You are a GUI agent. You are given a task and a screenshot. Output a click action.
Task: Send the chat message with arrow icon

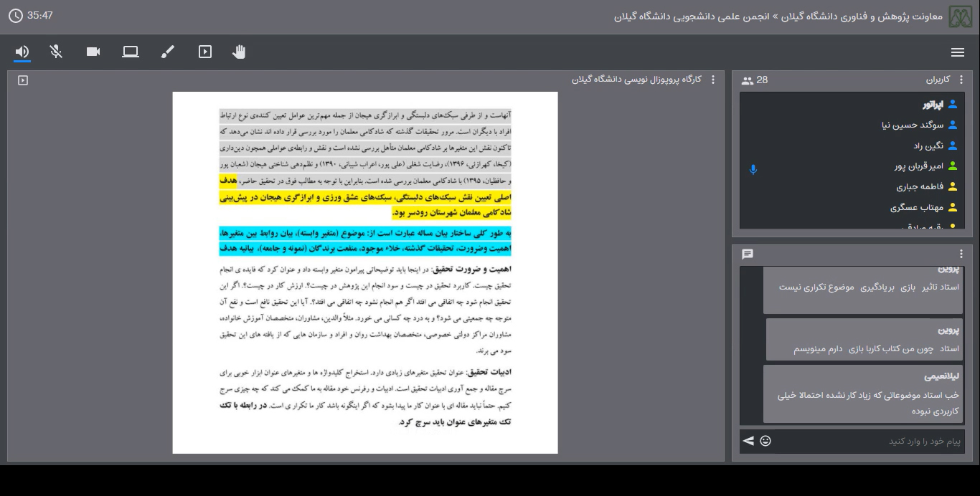point(748,441)
